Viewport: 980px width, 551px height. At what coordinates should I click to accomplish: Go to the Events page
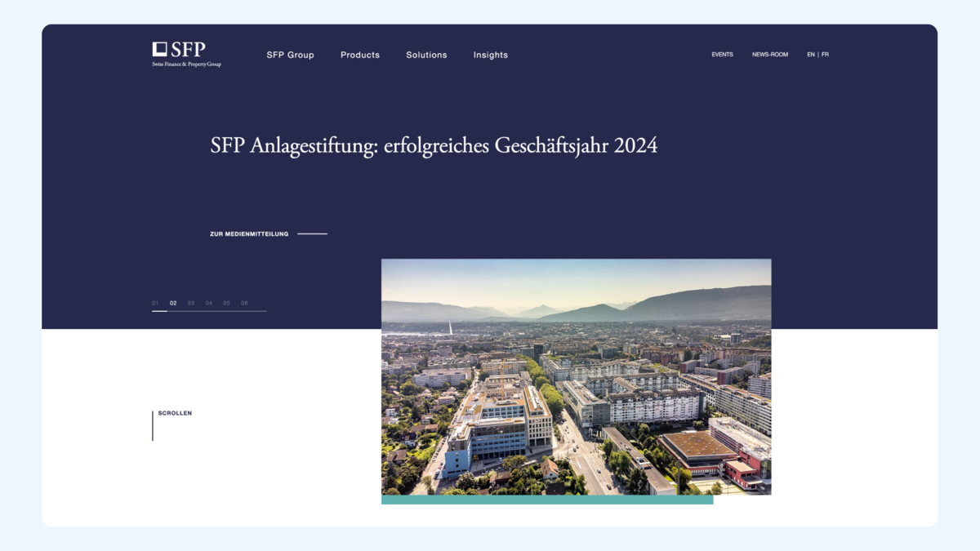coord(722,55)
